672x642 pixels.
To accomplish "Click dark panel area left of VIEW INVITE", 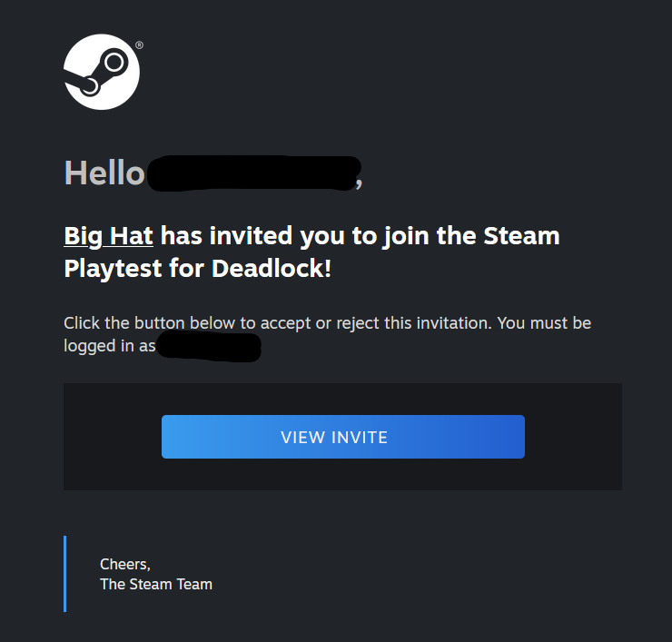I will pyautogui.click(x=113, y=437).
